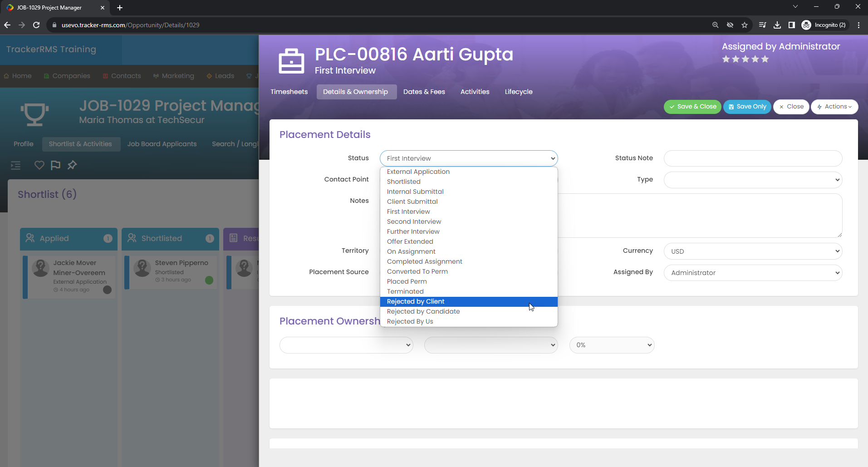Click the trophy job icon

(x=34, y=114)
